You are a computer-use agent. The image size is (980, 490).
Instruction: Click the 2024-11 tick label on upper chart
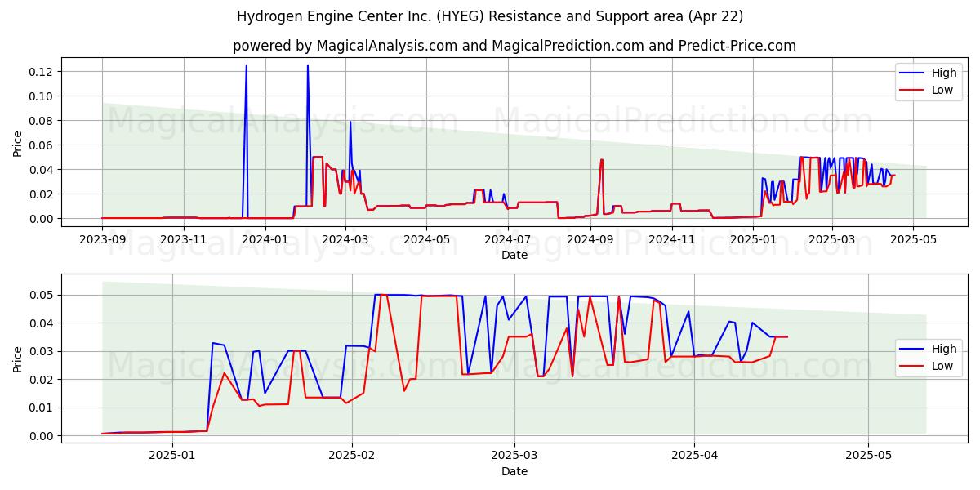click(x=671, y=239)
